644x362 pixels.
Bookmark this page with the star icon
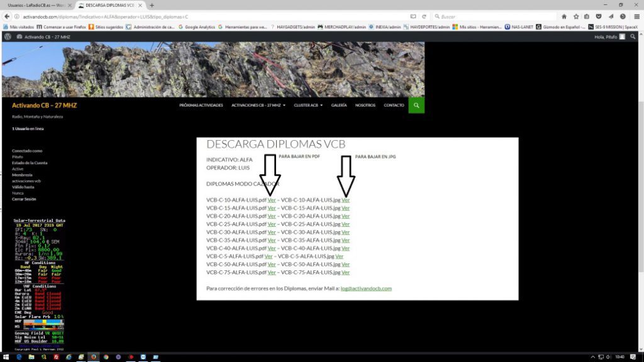pos(576,16)
